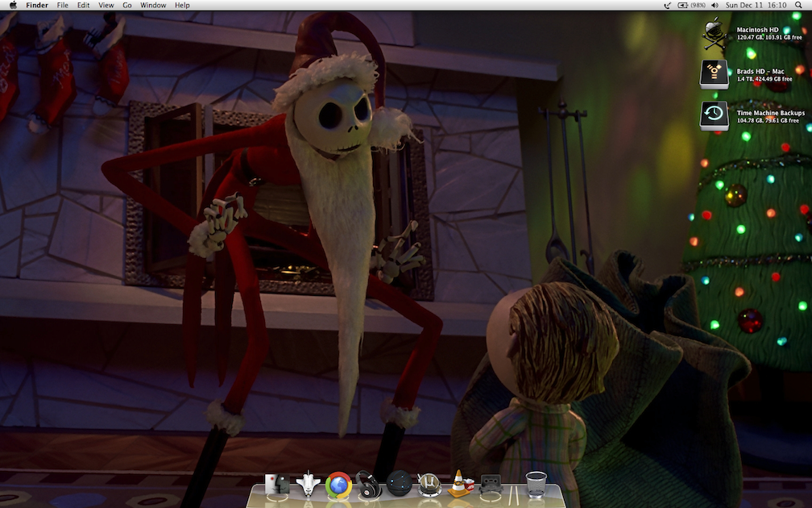Open VLC traffic cone in Dock
Image resolution: width=812 pixels, height=508 pixels.
click(461, 484)
